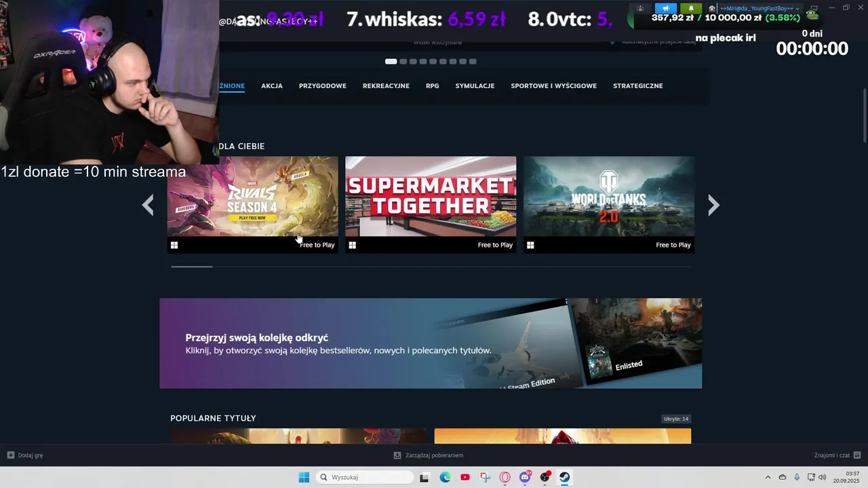Select the SYMULACJE tab
This screenshot has height=488, width=868.
[475, 86]
